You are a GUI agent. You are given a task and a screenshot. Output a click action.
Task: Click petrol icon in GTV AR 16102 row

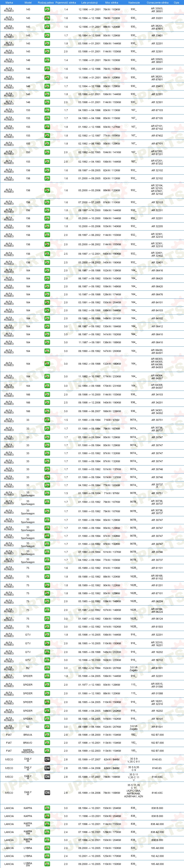click(x=47, y=660)
